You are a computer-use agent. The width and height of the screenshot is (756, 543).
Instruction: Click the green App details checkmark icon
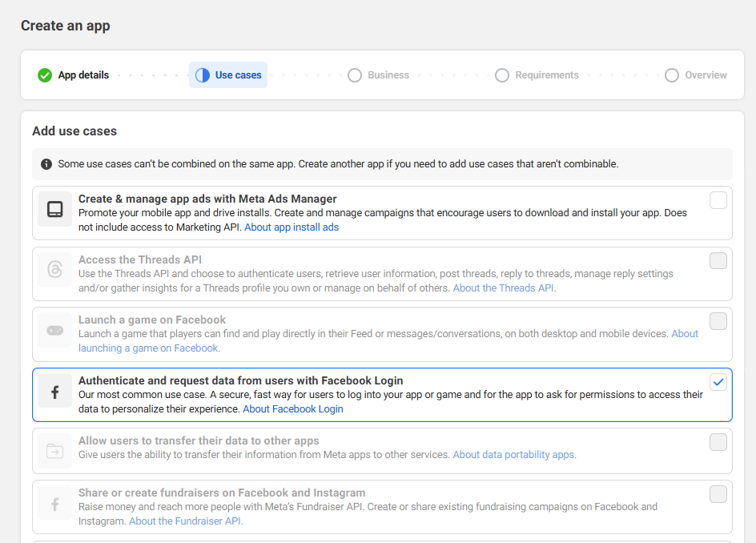point(45,75)
